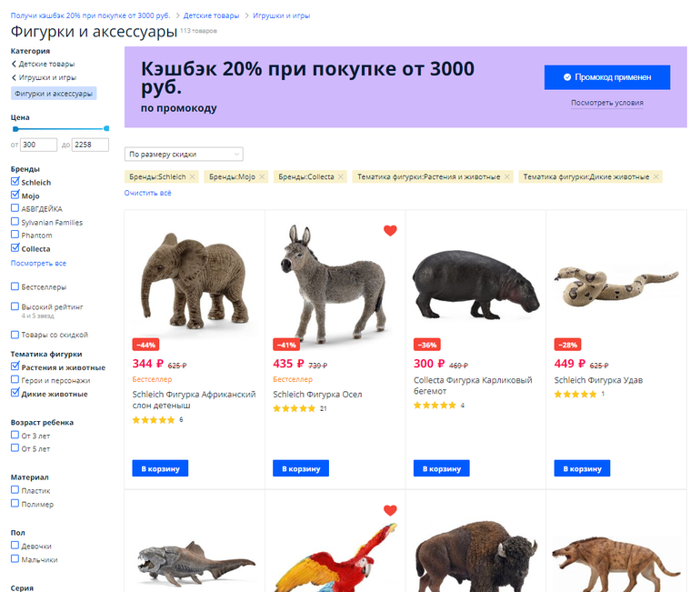The width and height of the screenshot is (700, 592).
Task: Remove the Растения и животные filter chip
Action: [x=507, y=176]
